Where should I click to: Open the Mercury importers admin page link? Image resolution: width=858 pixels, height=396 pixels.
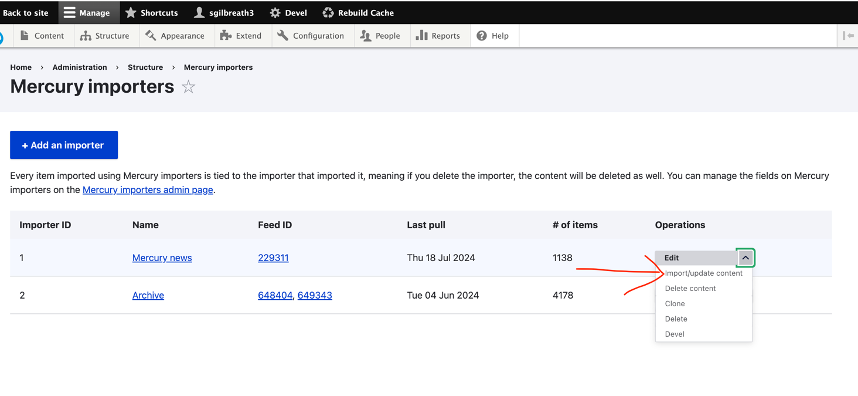tap(148, 191)
